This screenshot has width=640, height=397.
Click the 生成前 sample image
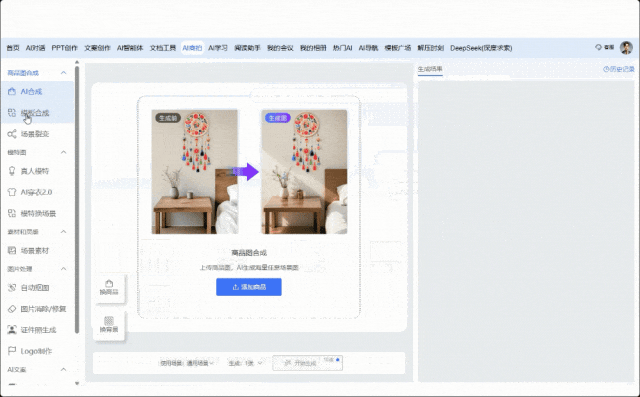[195, 172]
